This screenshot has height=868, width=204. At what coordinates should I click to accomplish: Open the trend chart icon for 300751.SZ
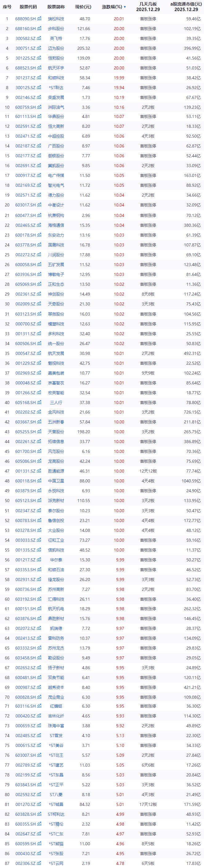39,49
